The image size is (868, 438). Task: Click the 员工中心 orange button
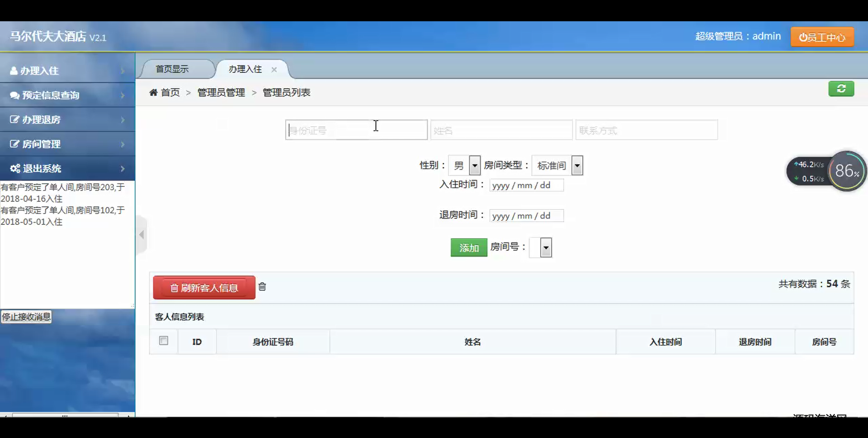point(822,37)
